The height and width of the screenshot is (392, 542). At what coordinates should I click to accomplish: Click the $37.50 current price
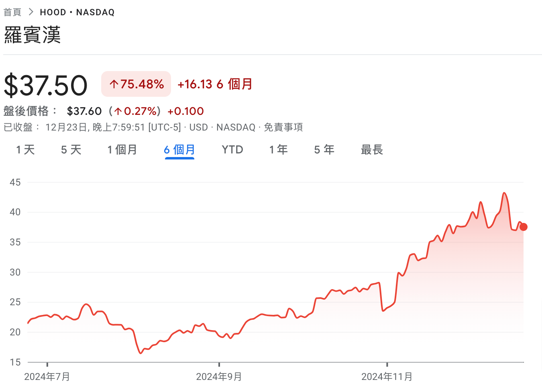[x=46, y=85]
